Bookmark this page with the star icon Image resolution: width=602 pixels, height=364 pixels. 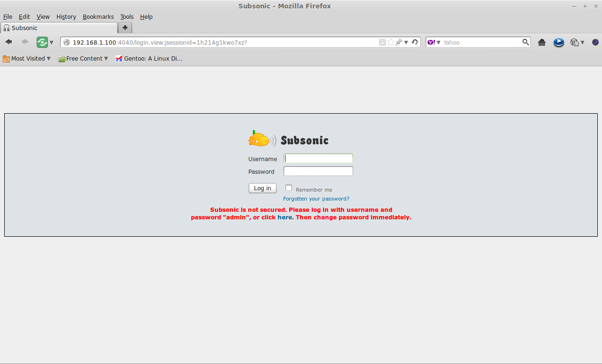pyautogui.click(x=390, y=42)
